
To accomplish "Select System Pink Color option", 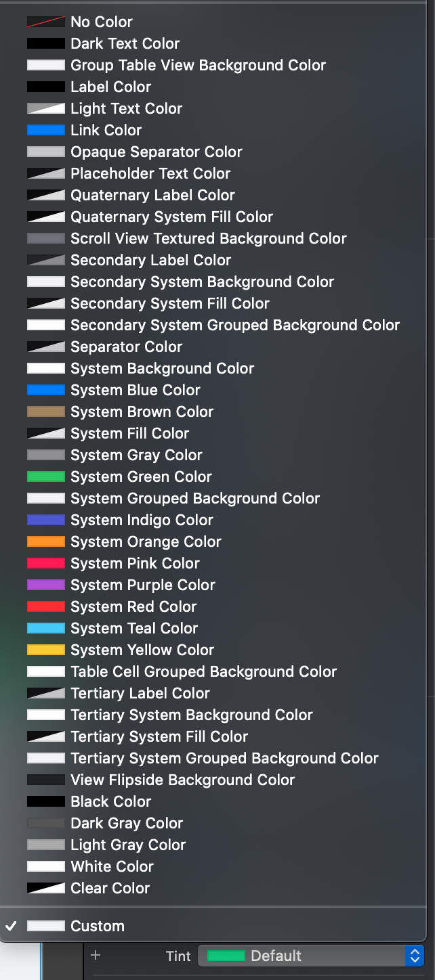I will pyautogui.click(x=135, y=563).
